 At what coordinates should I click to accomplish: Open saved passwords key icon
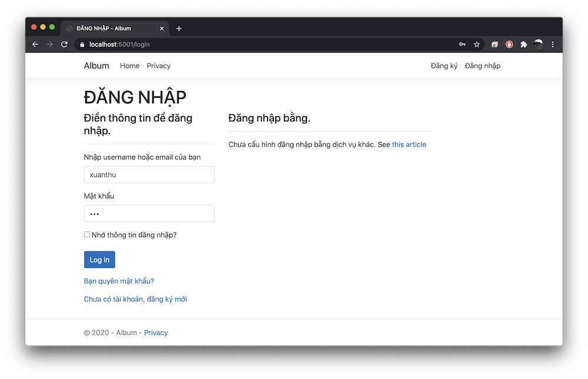462,44
